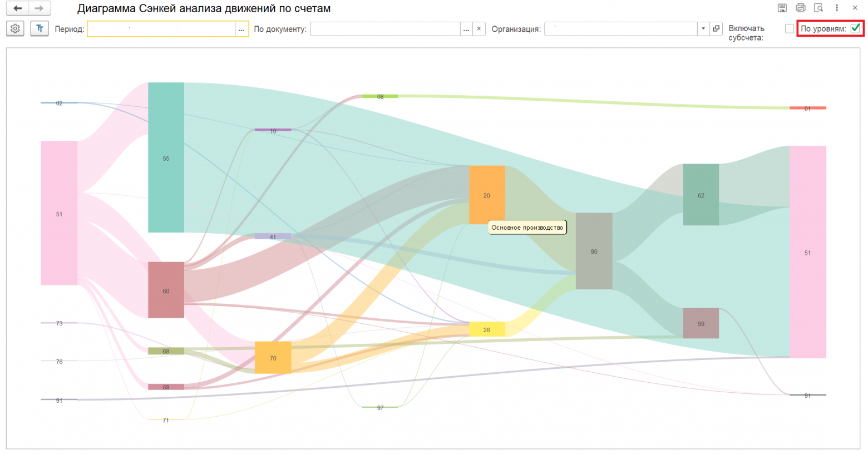Open settings with the gear icon
Screen dimensions: 868x454
15,28
